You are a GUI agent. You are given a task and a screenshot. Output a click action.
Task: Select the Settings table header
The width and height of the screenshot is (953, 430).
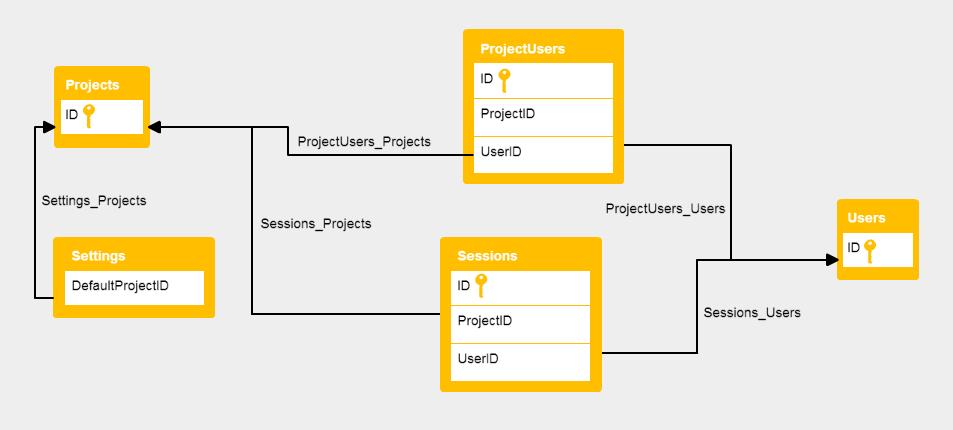98,256
